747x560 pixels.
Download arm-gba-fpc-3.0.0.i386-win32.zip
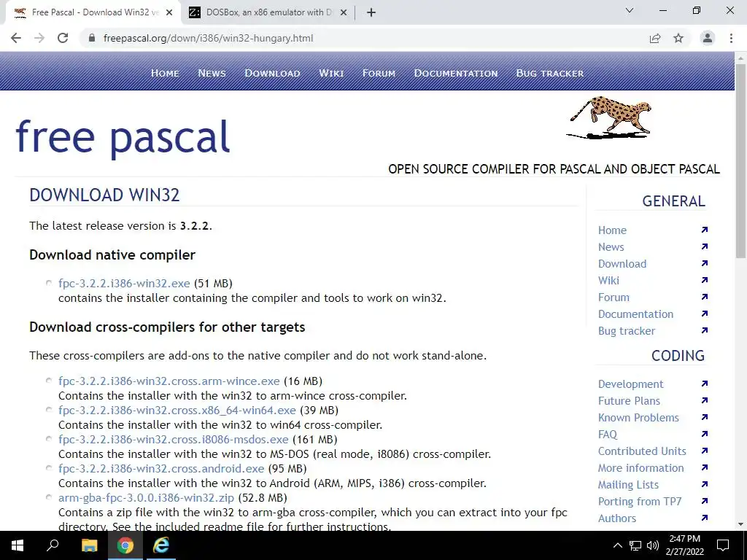(x=146, y=497)
